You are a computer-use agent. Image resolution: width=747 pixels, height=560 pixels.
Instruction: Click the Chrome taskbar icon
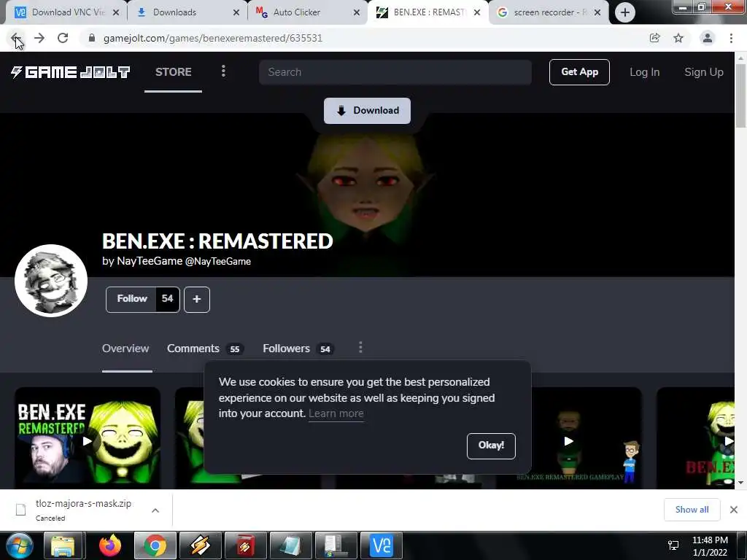tap(155, 546)
